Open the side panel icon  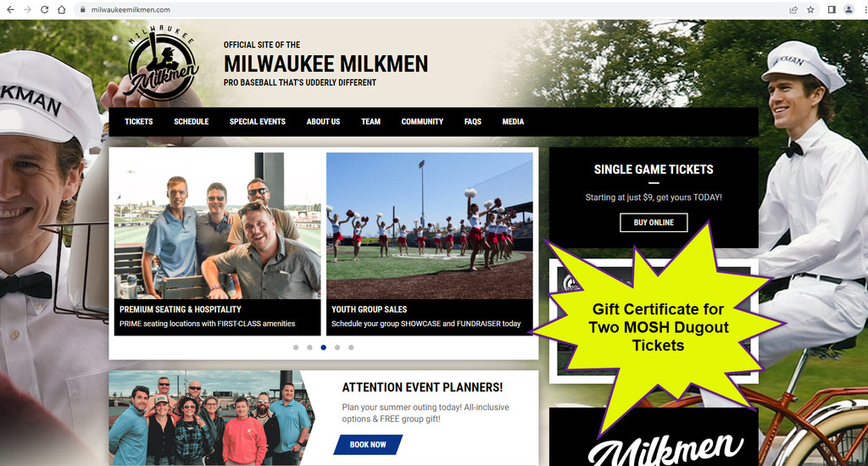(832, 9)
